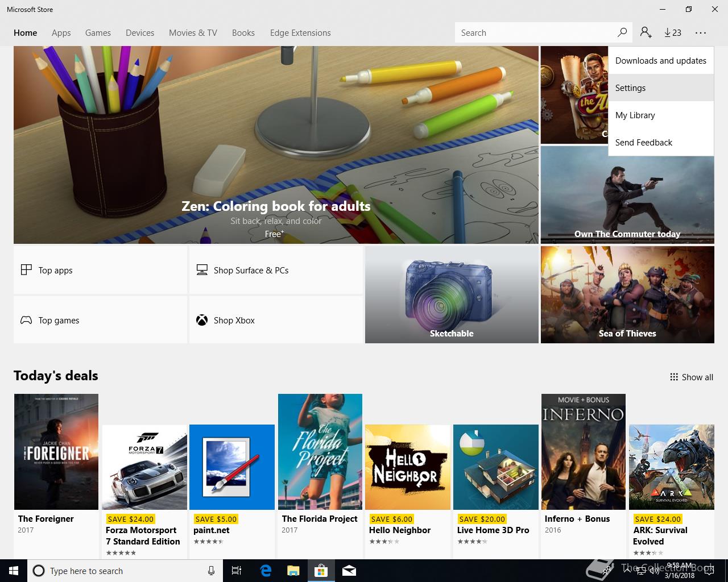Image resolution: width=728 pixels, height=582 pixels.
Task: Open the Own The Commuter today tile
Action: [x=627, y=195]
